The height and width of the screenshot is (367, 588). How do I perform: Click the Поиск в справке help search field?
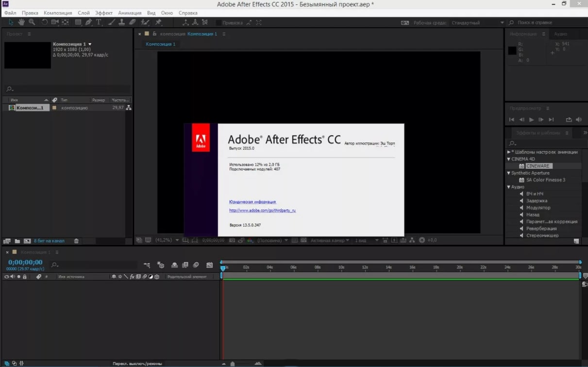point(546,23)
